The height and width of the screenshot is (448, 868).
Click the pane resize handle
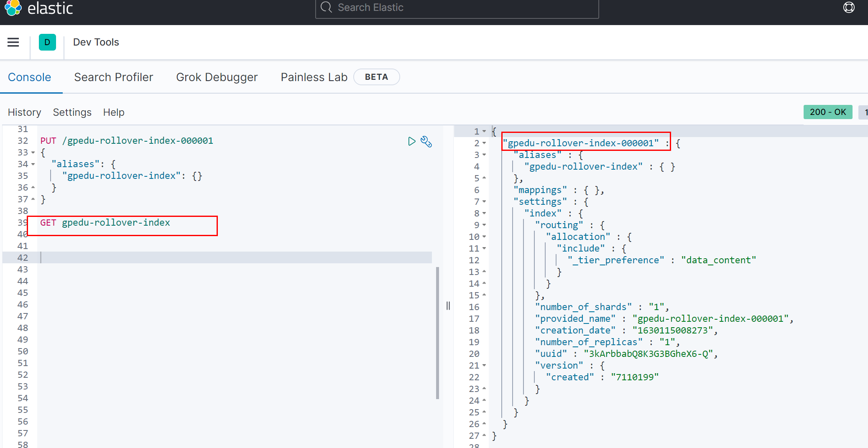(448, 306)
